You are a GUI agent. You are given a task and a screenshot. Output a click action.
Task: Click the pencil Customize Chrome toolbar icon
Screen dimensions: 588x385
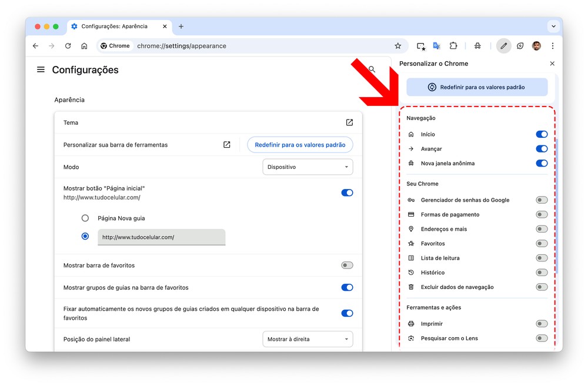504,46
